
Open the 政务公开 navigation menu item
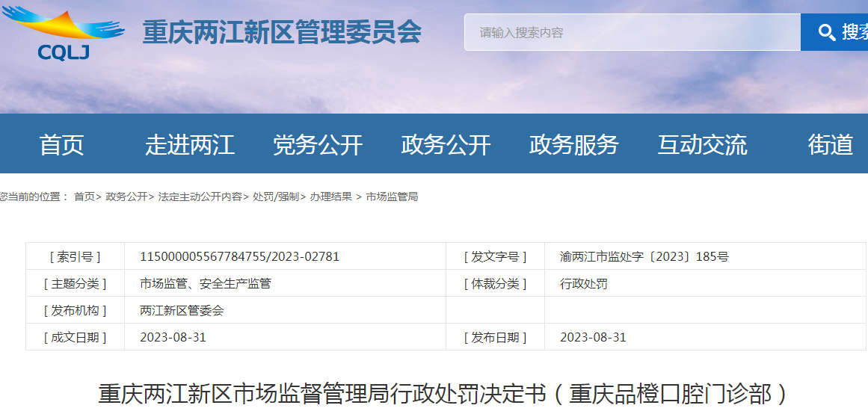[x=446, y=144]
